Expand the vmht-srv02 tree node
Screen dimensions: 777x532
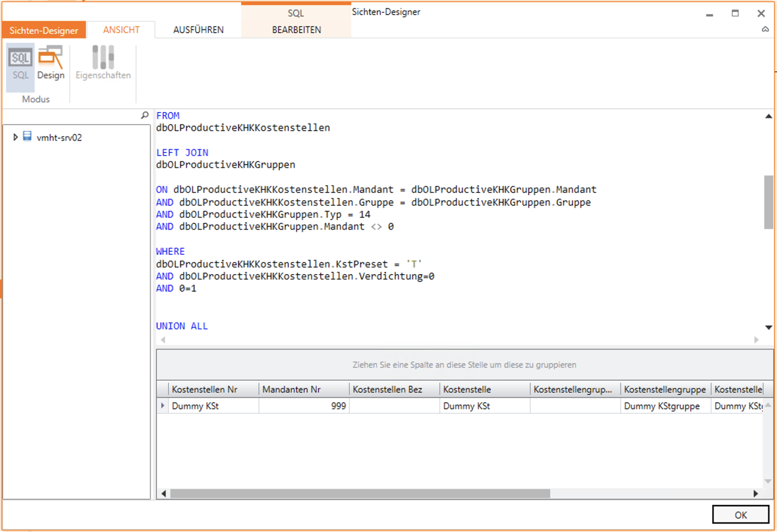click(x=15, y=137)
